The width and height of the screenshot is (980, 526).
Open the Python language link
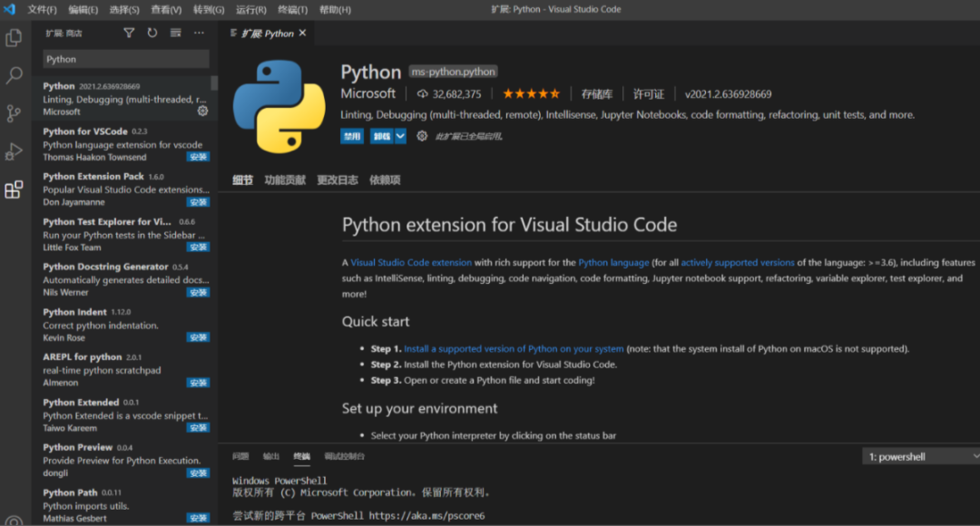tap(613, 262)
